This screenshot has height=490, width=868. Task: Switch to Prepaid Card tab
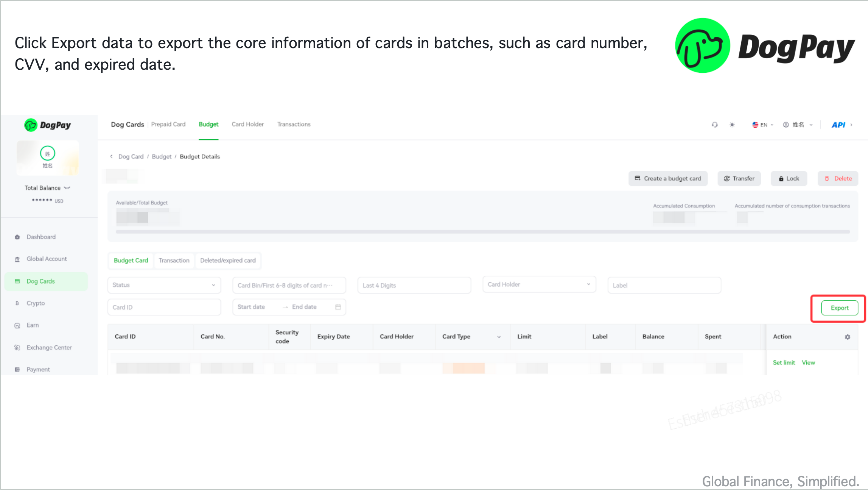[168, 124]
